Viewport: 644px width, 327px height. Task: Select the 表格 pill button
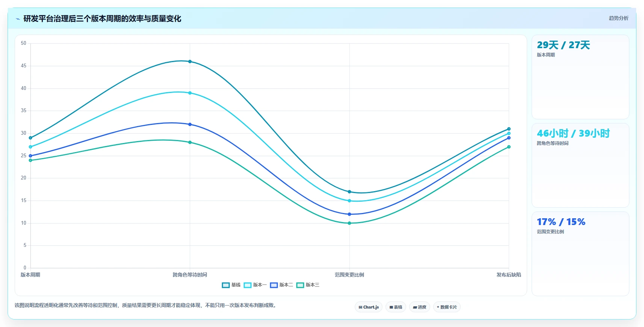(x=396, y=307)
